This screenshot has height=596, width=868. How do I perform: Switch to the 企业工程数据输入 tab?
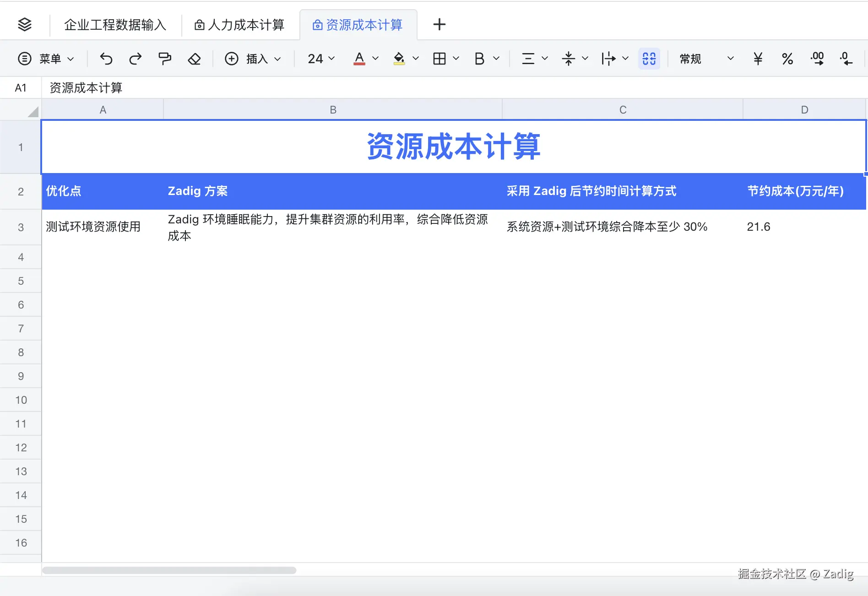115,25
